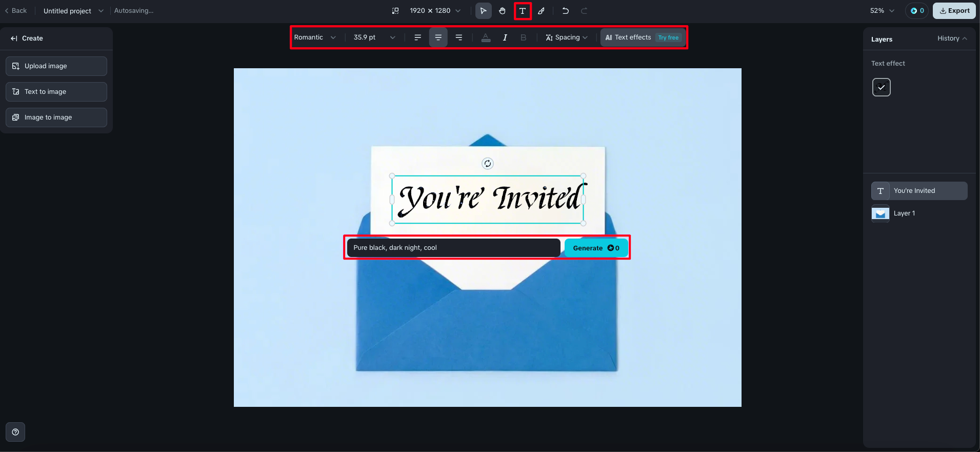Open the 1920 × 1280 canvas size dropdown
Screen dimensions: 980x452
pos(435,11)
